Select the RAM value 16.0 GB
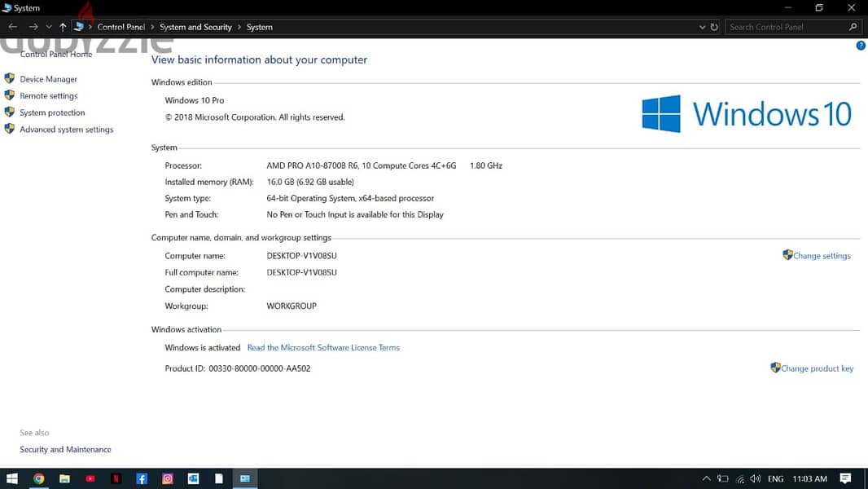Viewport: 868px width, 489px height. coord(310,182)
